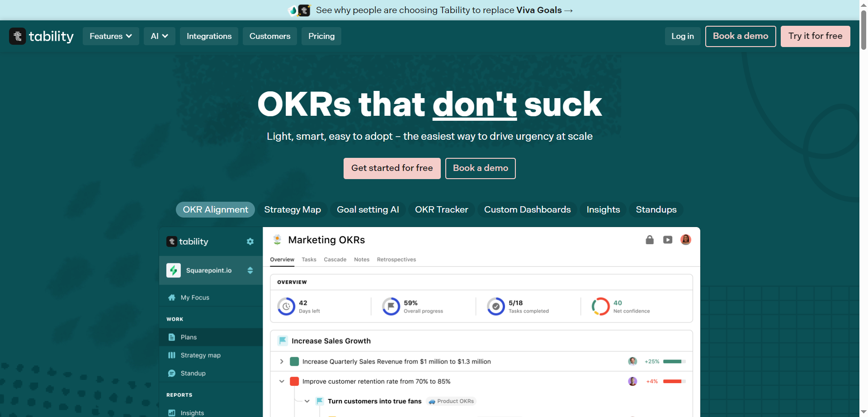Open the Pricing nav item

pyautogui.click(x=321, y=36)
